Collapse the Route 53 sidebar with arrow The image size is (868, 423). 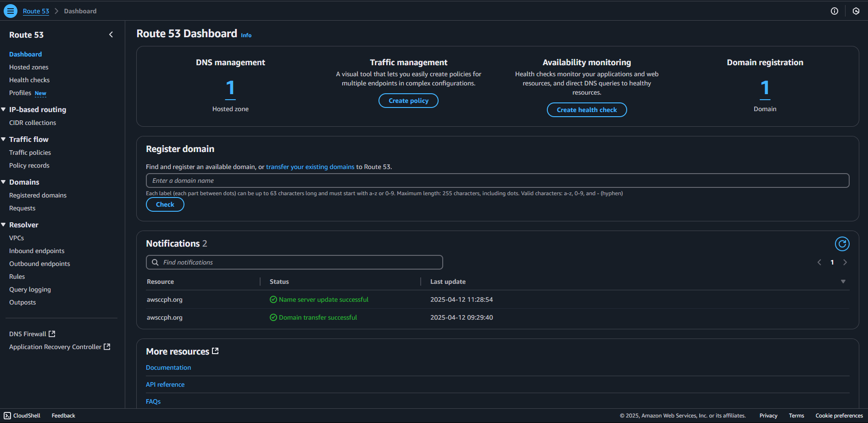111,34
